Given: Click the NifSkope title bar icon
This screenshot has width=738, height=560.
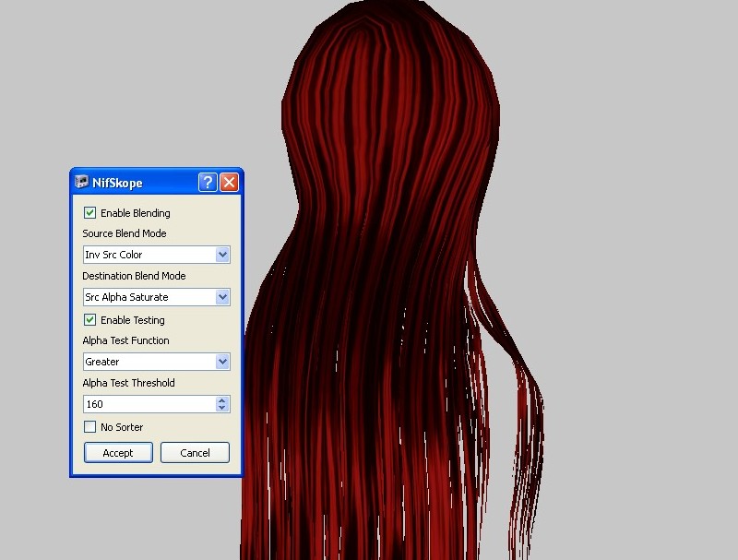Looking at the screenshot, I should pos(81,182).
